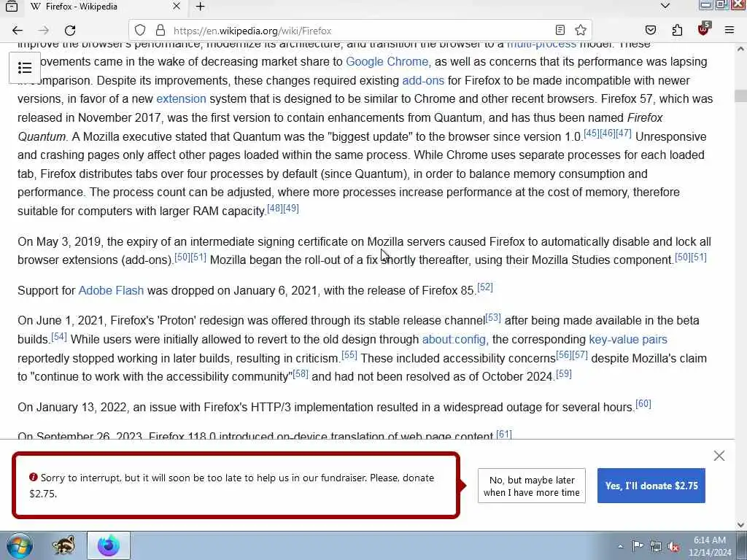Click Yes, I'll donate $2.75 button
This screenshot has width=747, height=560.
pos(651,486)
